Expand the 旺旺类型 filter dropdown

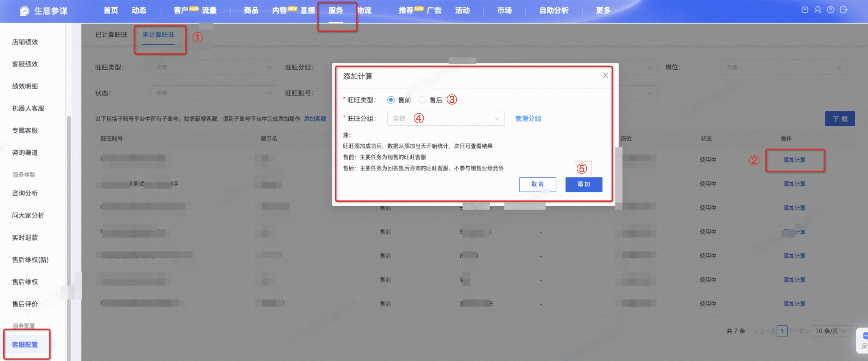click(x=214, y=67)
